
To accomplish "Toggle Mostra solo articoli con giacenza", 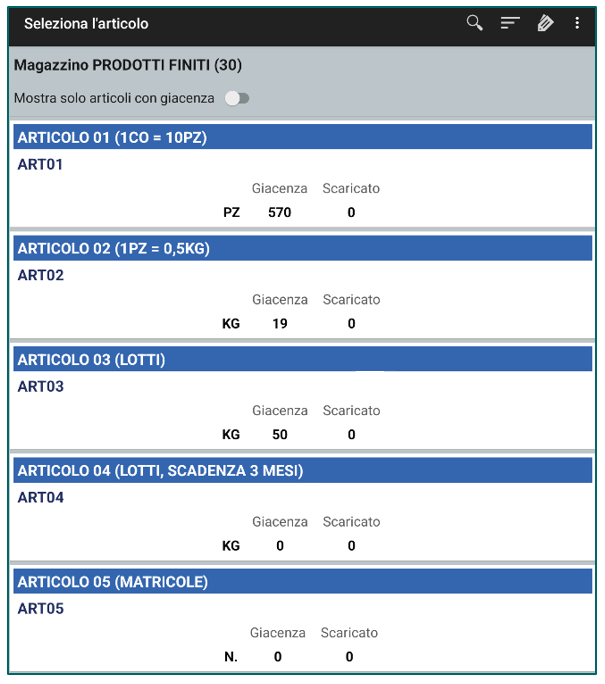I will 236,99.
